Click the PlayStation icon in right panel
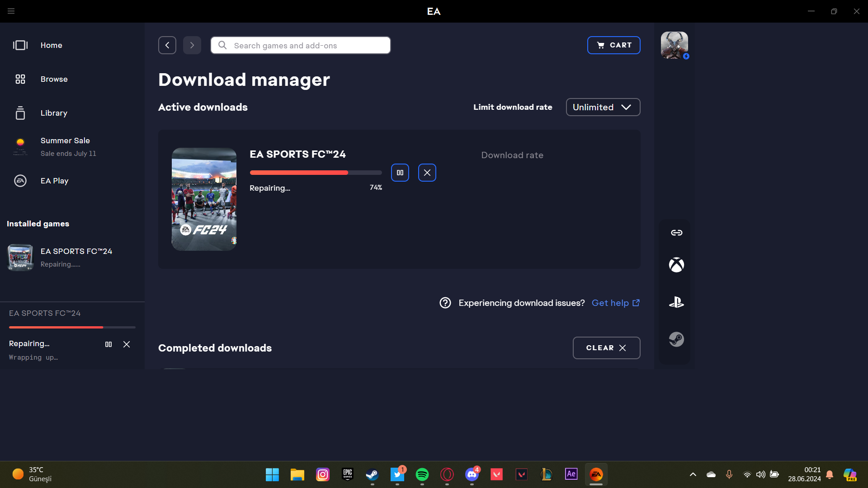This screenshot has width=868, height=488. click(x=676, y=302)
